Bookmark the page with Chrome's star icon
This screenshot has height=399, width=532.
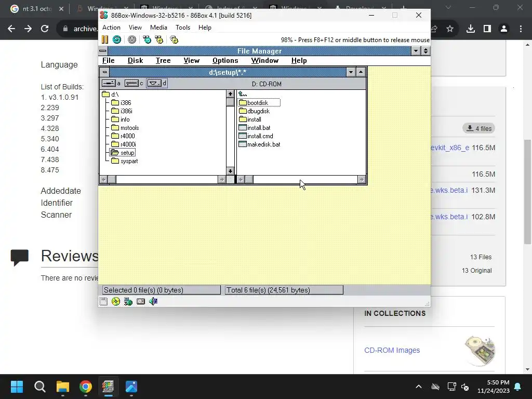pos(449,29)
